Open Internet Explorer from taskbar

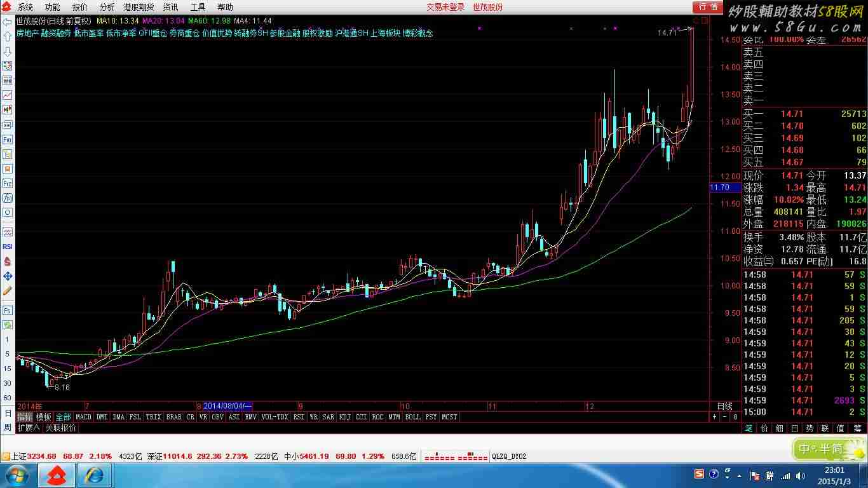tap(93, 475)
